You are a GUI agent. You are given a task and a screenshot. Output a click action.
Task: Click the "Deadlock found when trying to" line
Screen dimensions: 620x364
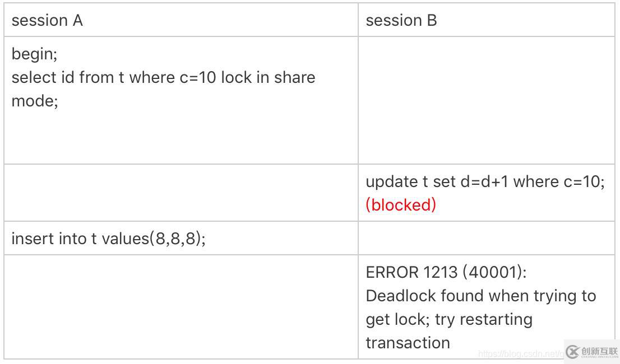[481, 296]
